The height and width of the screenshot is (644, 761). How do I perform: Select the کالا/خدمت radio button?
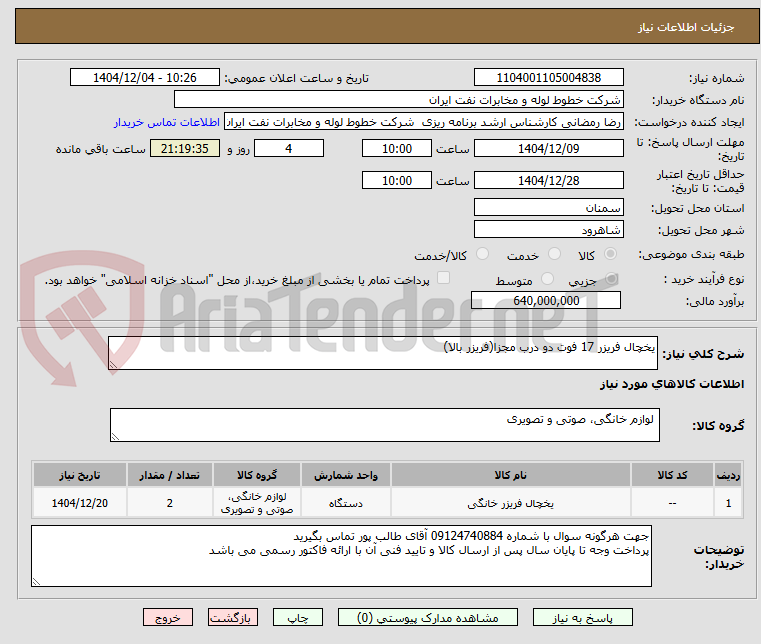[482, 254]
